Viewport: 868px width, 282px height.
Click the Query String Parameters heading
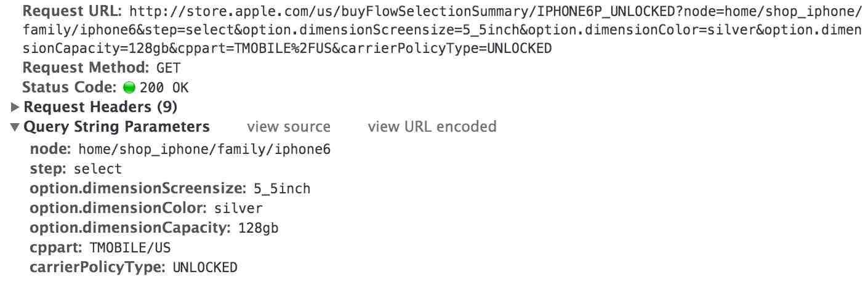(116, 127)
